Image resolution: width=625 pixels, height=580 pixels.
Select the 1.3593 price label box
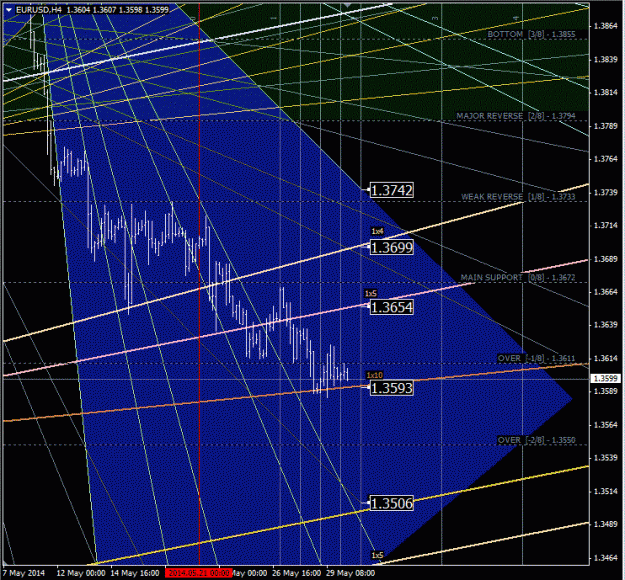click(391, 388)
